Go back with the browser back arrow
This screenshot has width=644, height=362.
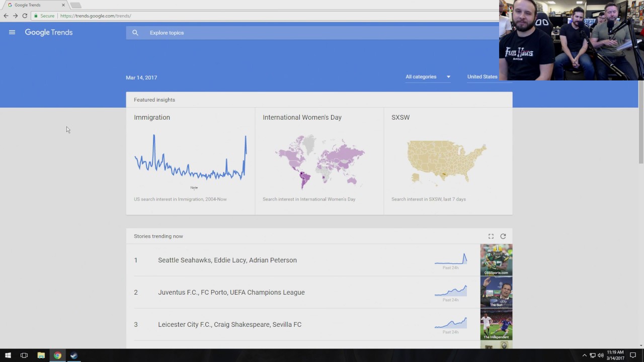point(6,16)
